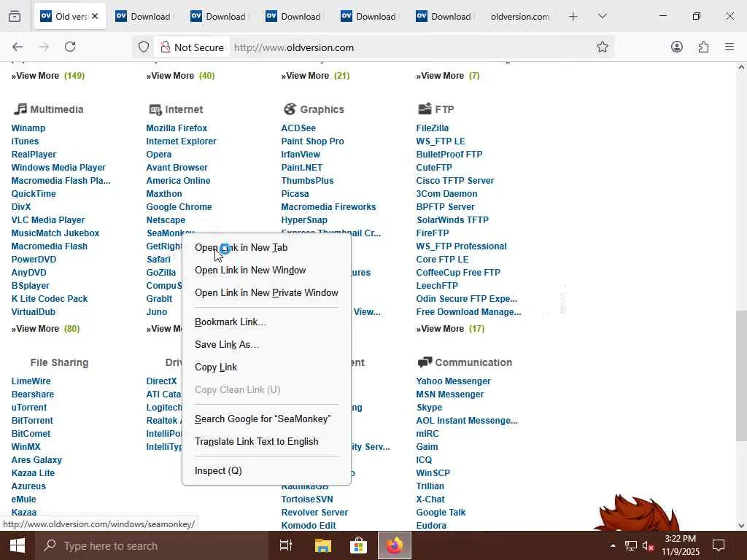Click the FTP category icon
Screen dimensions: 747x560
(425, 109)
